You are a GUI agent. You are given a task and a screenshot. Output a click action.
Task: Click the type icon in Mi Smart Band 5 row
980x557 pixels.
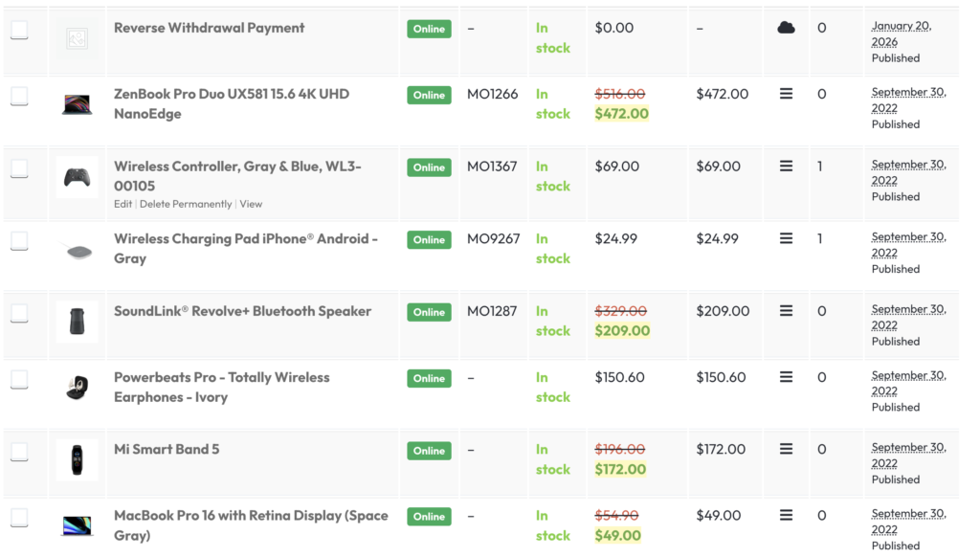coord(786,449)
